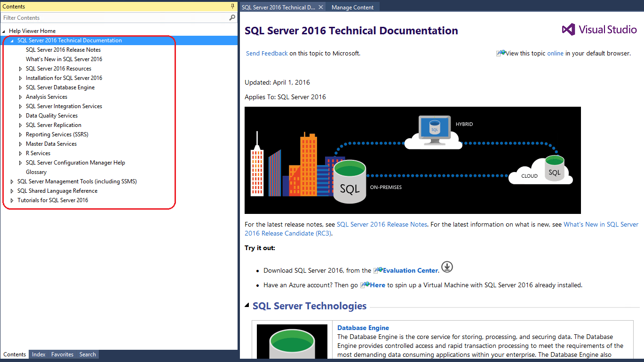
Task: Open the topic online link
Action: 555,54
